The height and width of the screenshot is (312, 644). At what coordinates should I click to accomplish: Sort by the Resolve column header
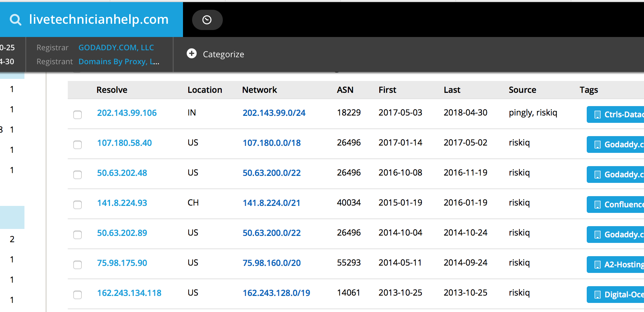tap(112, 90)
